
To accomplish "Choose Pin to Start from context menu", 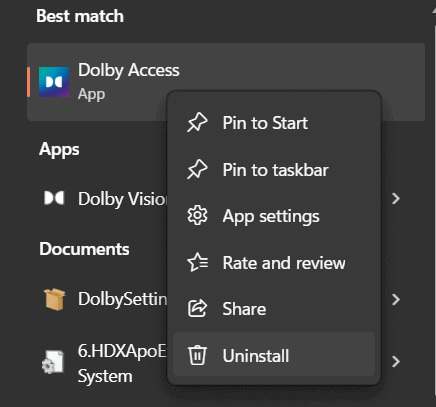I will click(274, 123).
